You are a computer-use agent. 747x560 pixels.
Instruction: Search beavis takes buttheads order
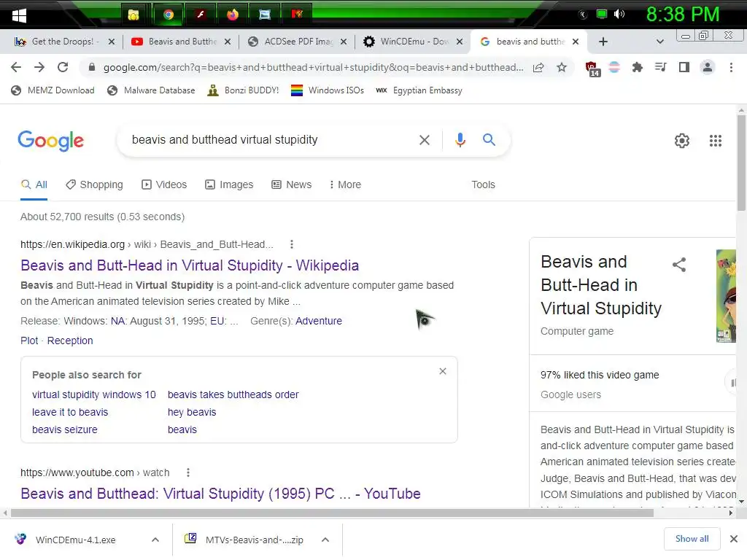[233, 394]
